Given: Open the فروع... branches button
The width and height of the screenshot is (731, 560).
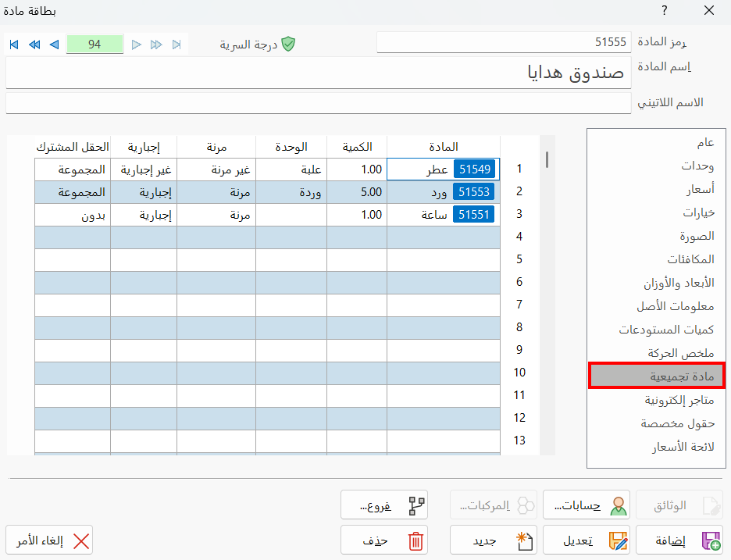Looking at the screenshot, I should [x=384, y=505].
